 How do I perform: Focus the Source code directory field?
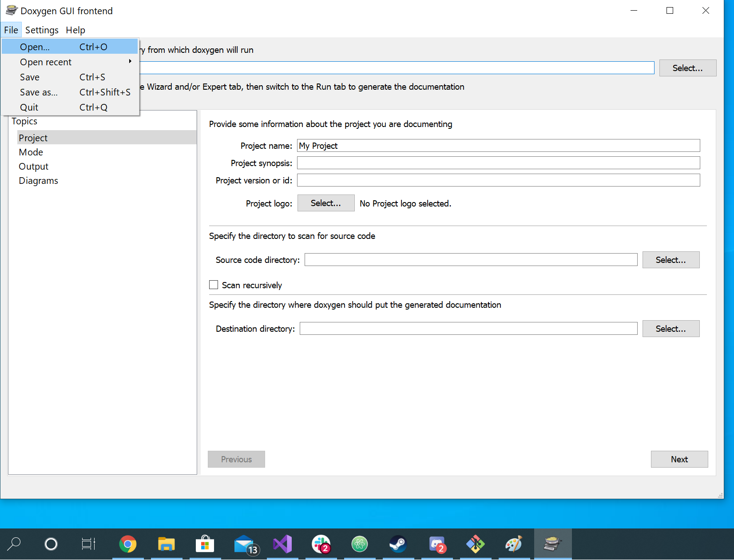(x=471, y=260)
